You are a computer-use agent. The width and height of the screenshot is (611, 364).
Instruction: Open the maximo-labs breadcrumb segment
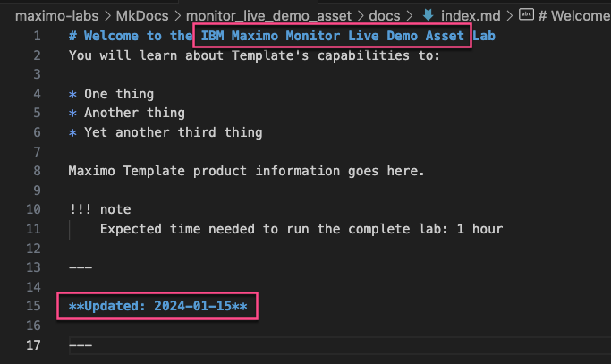tap(56, 16)
